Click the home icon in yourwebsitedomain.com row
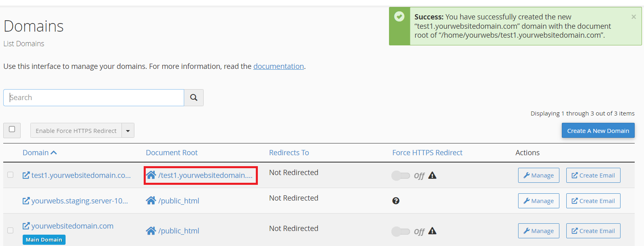The width and height of the screenshot is (644, 246). point(151,231)
